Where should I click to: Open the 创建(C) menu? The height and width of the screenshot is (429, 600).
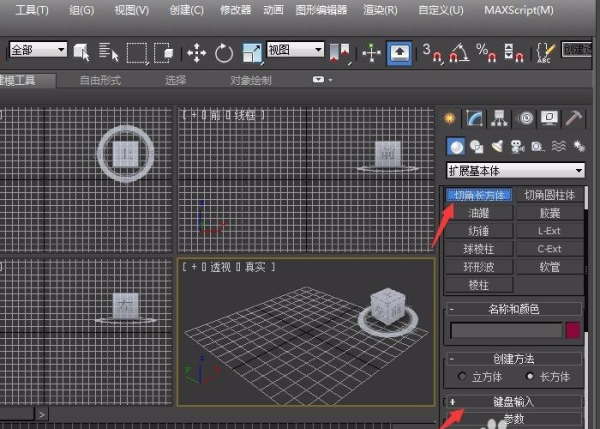point(186,10)
